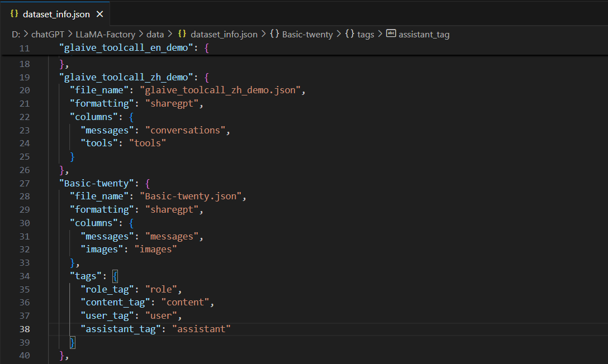
Task: Click value "Basic-twenty.json"
Action: (x=191, y=197)
